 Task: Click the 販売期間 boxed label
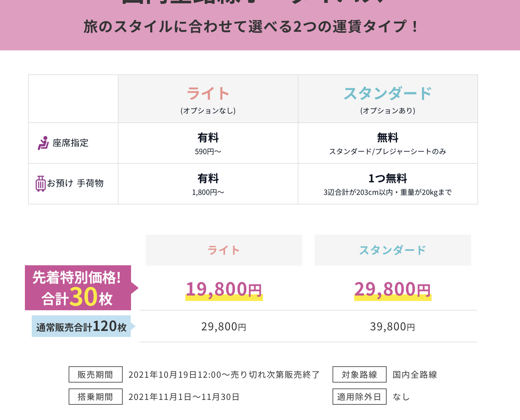(96, 374)
